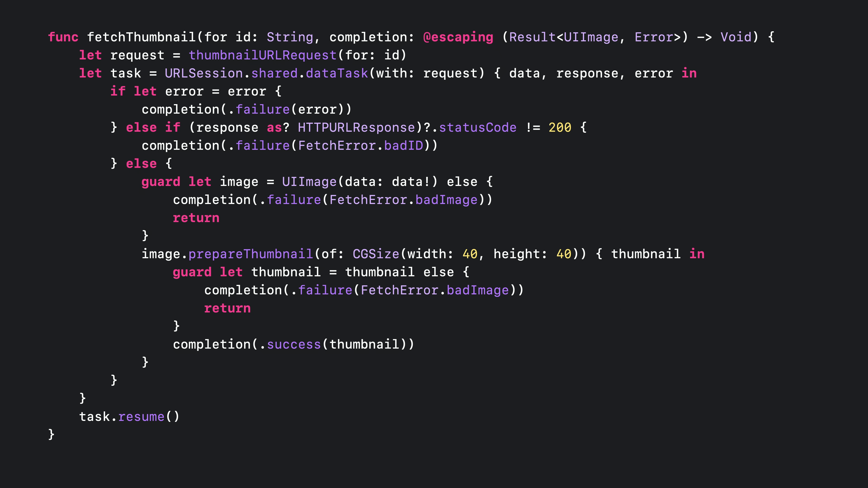This screenshot has width=868, height=488.
Task: Click thumbnailURLRequest function call
Action: 262,55
